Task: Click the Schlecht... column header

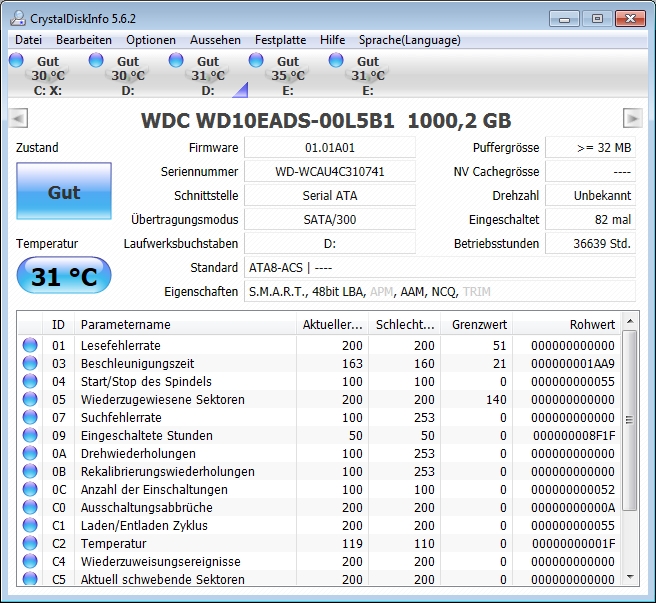Action: (x=405, y=324)
